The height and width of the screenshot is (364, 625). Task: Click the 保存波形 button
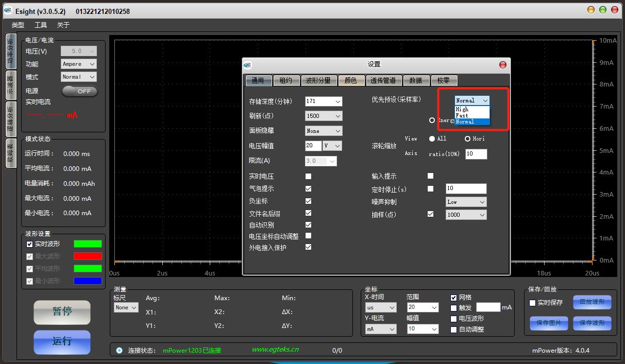(x=592, y=323)
